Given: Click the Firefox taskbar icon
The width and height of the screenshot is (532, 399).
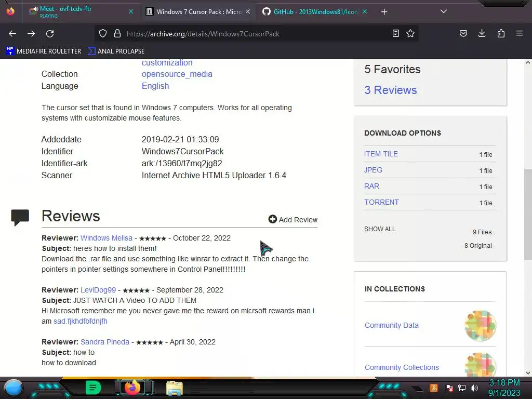Looking at the screenshot, I should pyautogui.click(x=132, y=388).
